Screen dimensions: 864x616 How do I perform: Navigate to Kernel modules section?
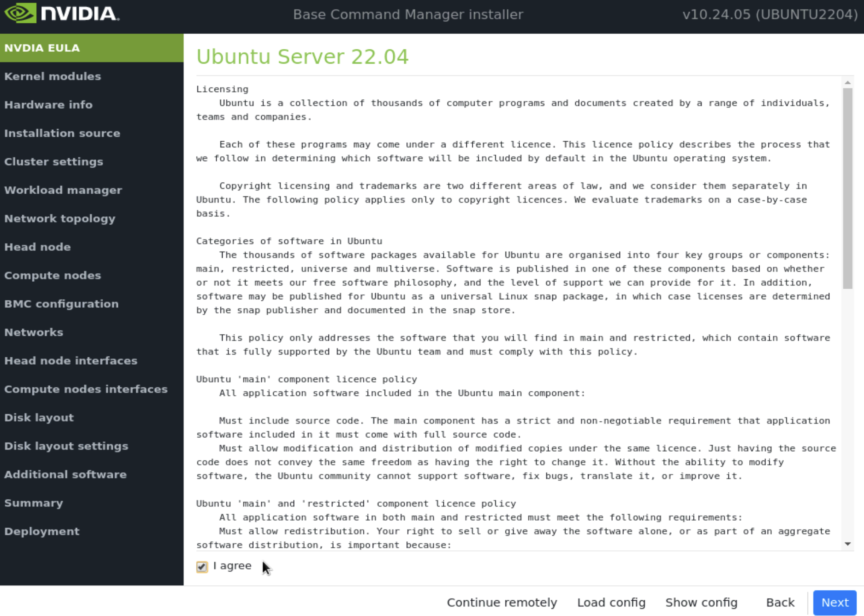[53, 76]
